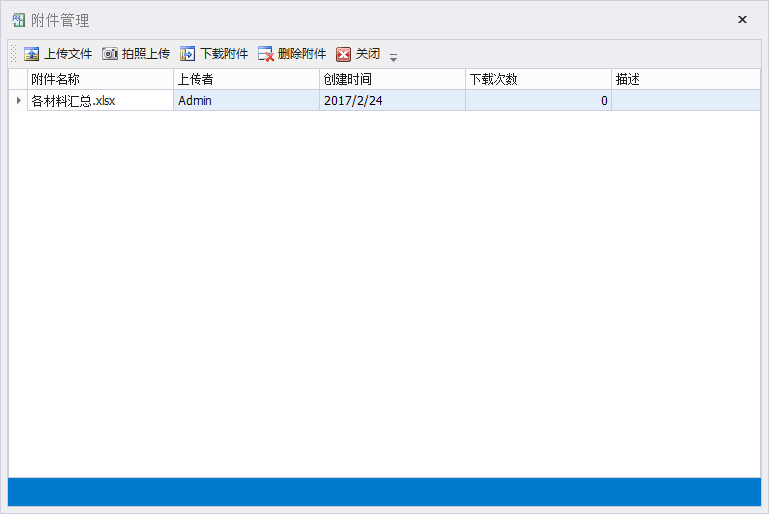Select the 各材料汇总.xlsx attachment cell
The image size is (769, 514).
pyautogui.click(x=100, y=100)
